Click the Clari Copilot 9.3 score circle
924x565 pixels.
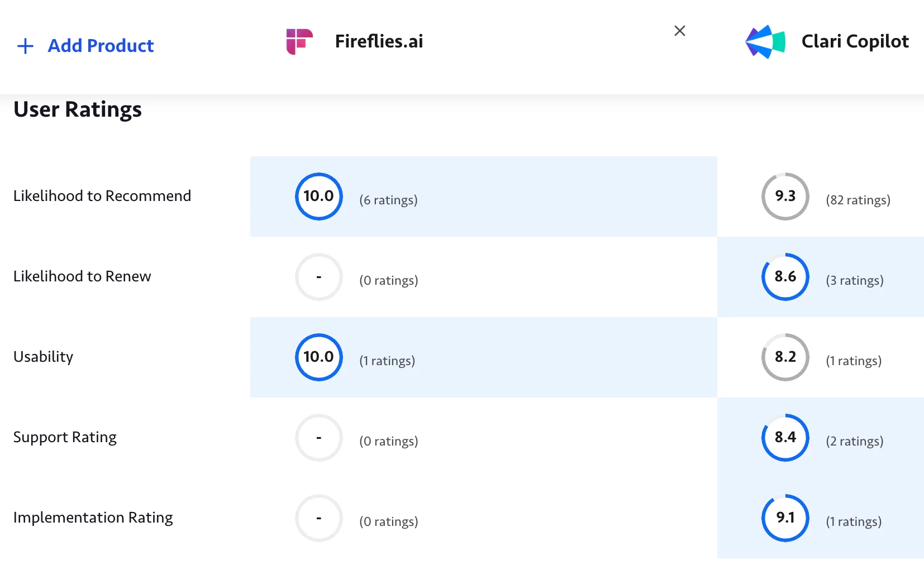point(785,197)
